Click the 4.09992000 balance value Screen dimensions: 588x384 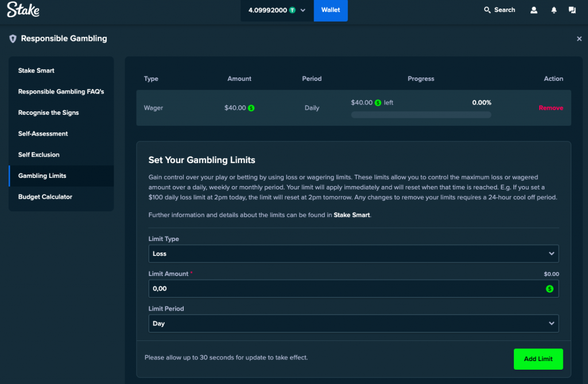268,10
